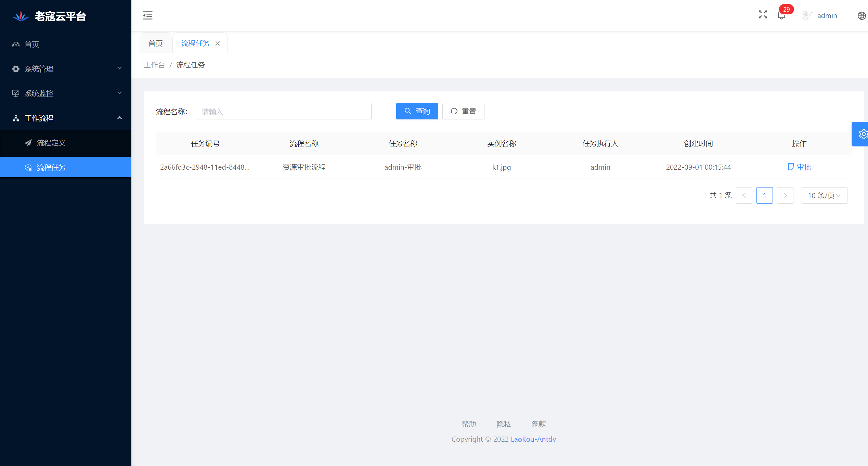Image resolution: width=868 pixels, height=466 pixels.
Task: Open the 10 条/页 page size dropdown
Action: pyautogui.click(x=824, y=195)
